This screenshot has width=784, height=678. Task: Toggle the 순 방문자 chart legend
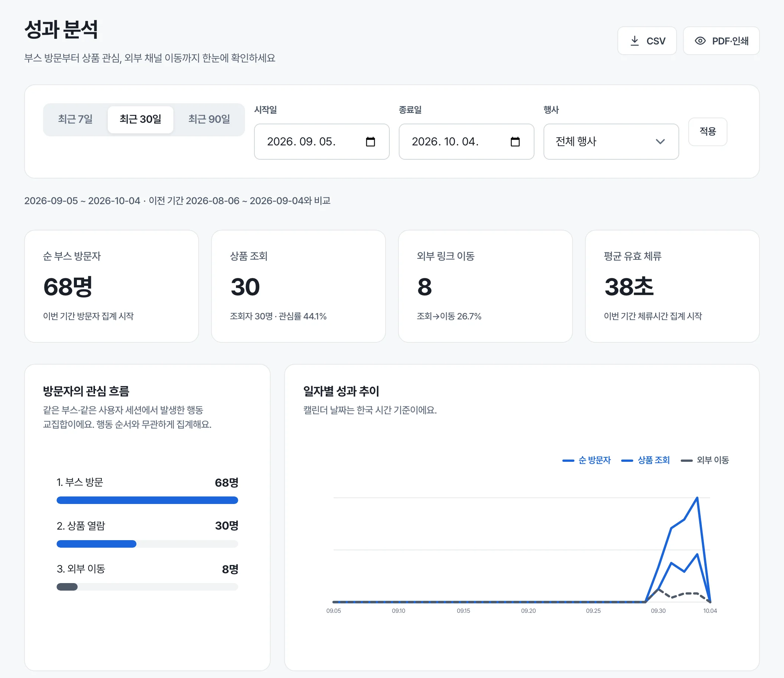[586, 460]
